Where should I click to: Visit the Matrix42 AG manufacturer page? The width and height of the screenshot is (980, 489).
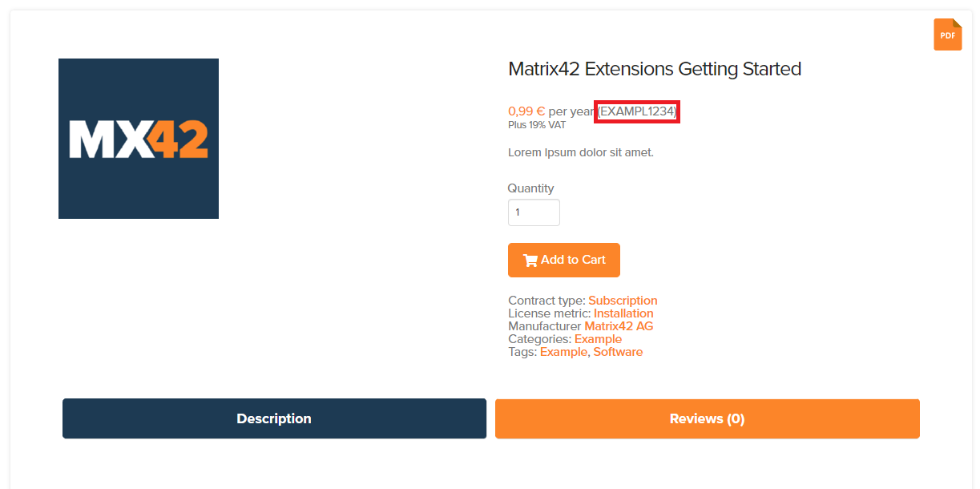coord(618,325)
